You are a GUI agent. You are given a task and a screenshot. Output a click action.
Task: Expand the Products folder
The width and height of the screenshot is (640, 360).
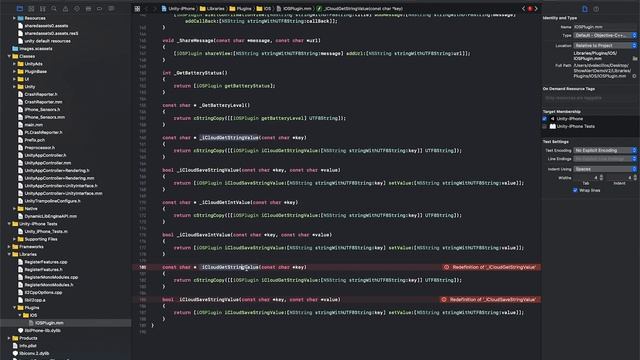click(9, 338)
